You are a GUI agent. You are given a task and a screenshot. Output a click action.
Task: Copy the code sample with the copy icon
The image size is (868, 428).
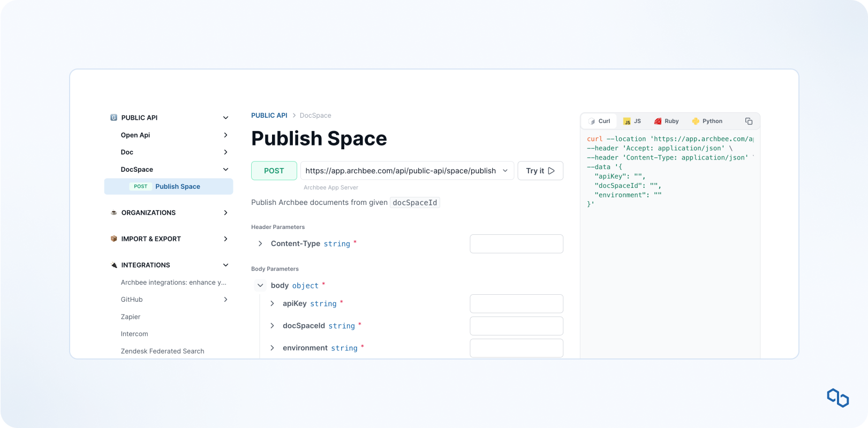749,121
